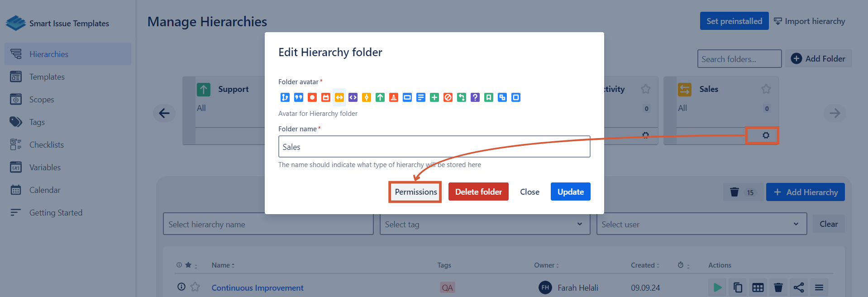Image resolution: width=868 pixels, height=297 pixels.
Task: Select the green up arrow avatar
Action: click(380, 97)
